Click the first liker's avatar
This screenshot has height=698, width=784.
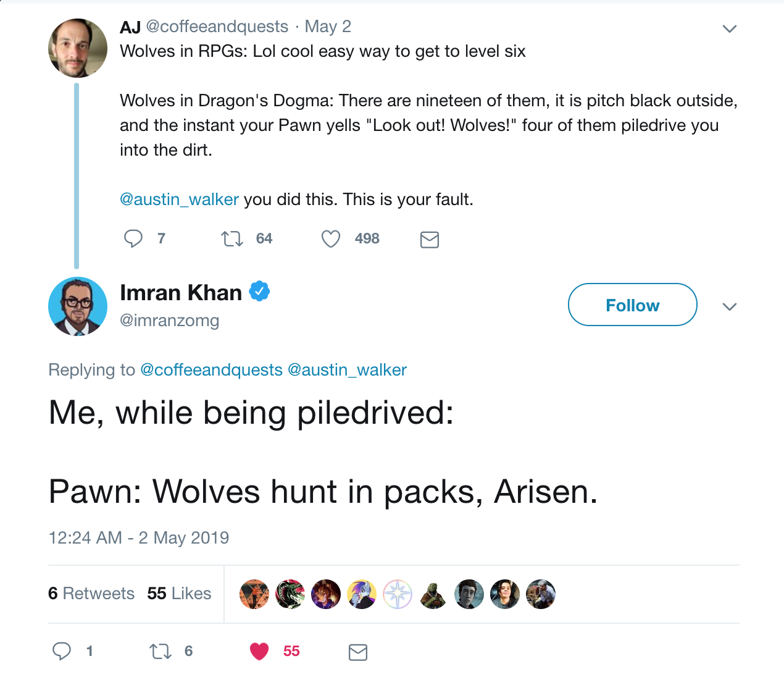pos(254,594)
